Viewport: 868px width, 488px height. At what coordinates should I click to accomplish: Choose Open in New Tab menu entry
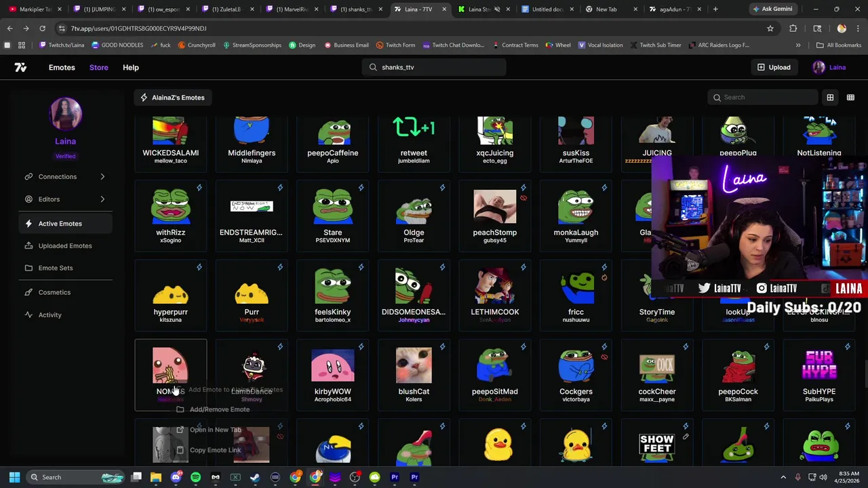pos(209,430)
